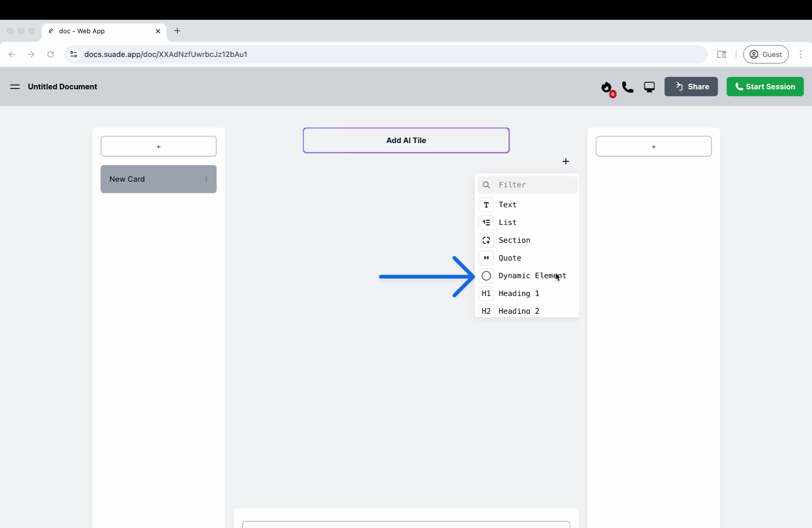Click the circle icon for Dynamic Element
Screen dimensions: 812x528
[x=486, y=276]
